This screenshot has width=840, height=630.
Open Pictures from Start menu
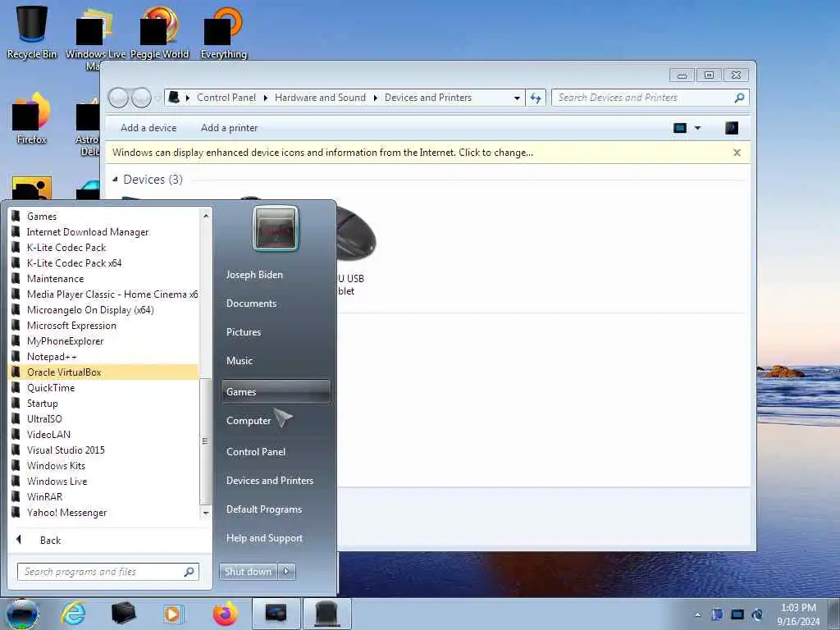[244, 332]
